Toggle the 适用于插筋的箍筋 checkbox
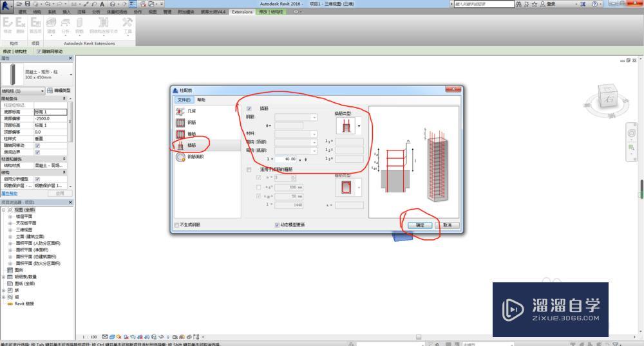The width and height of the screenshot is (644, 346). [x=249, y=169]
